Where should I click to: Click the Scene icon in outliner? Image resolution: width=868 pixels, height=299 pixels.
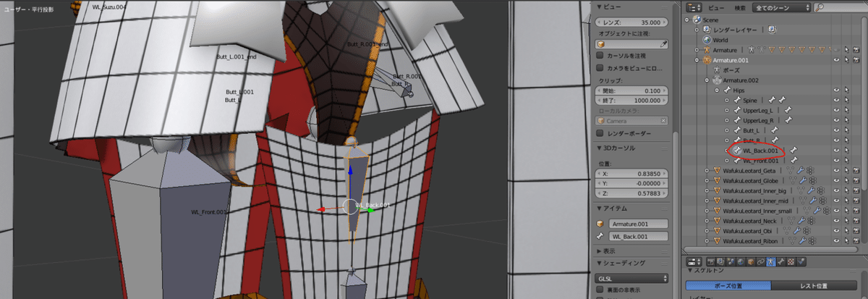[x=697, y=20]
